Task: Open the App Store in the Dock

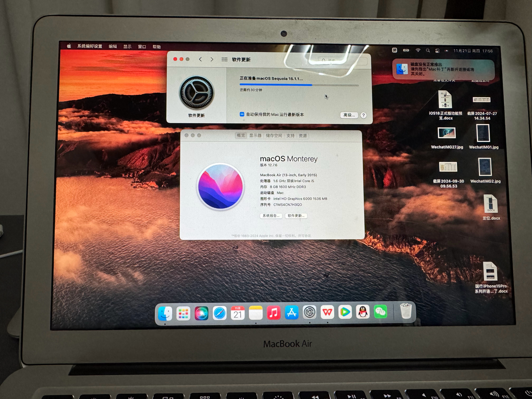Action: [x=291, y=312]
